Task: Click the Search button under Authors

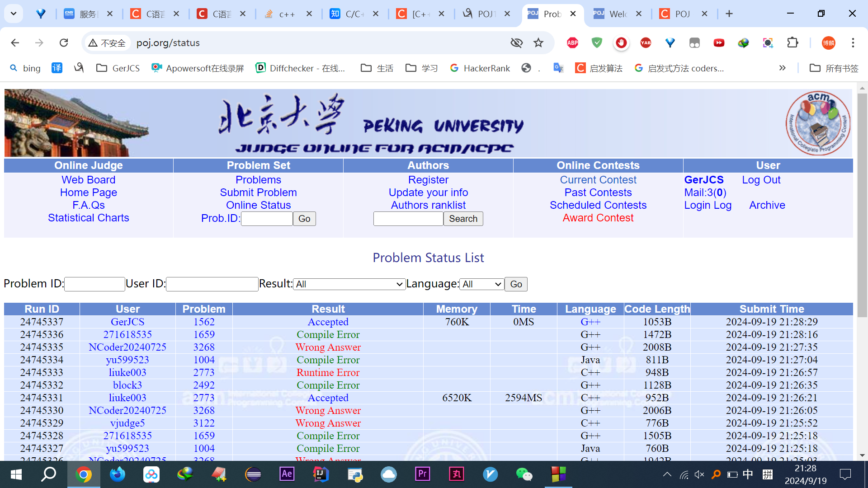Action: tap(463, 219)
